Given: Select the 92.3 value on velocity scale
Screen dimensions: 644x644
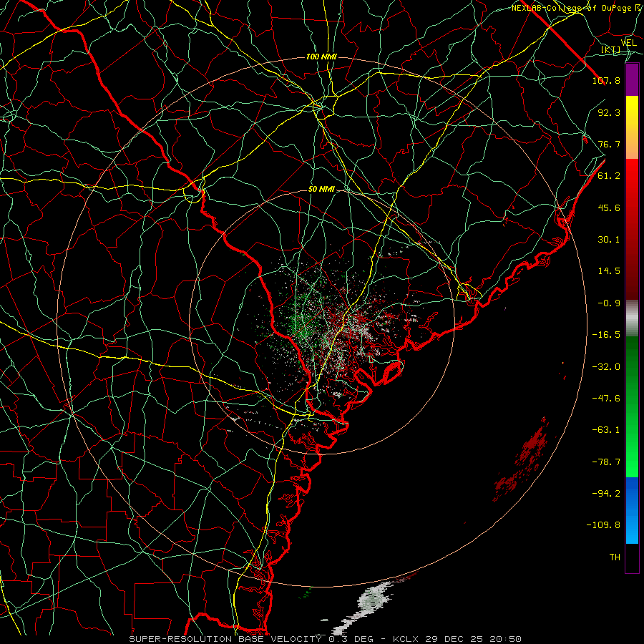Looking at the screenshot, I should click(x=609, y=112).
